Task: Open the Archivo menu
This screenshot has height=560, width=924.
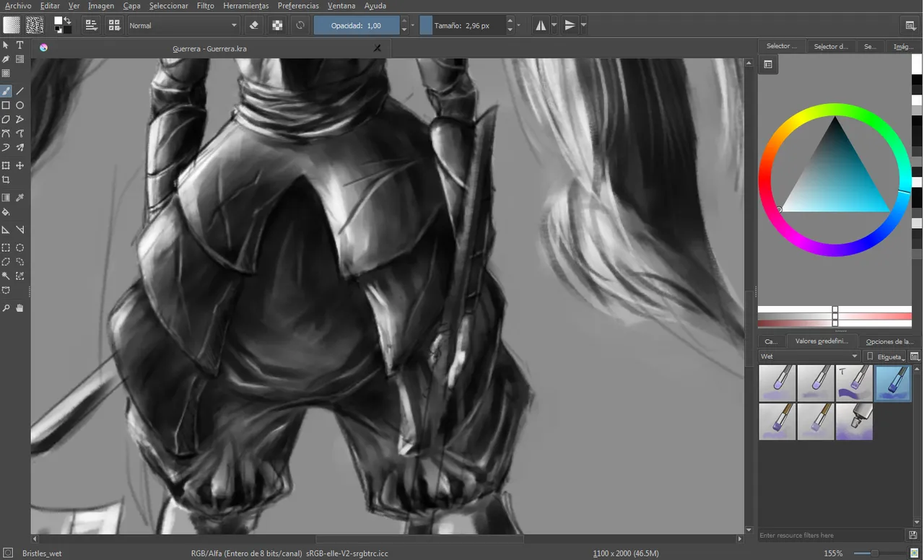Action: 18,6
